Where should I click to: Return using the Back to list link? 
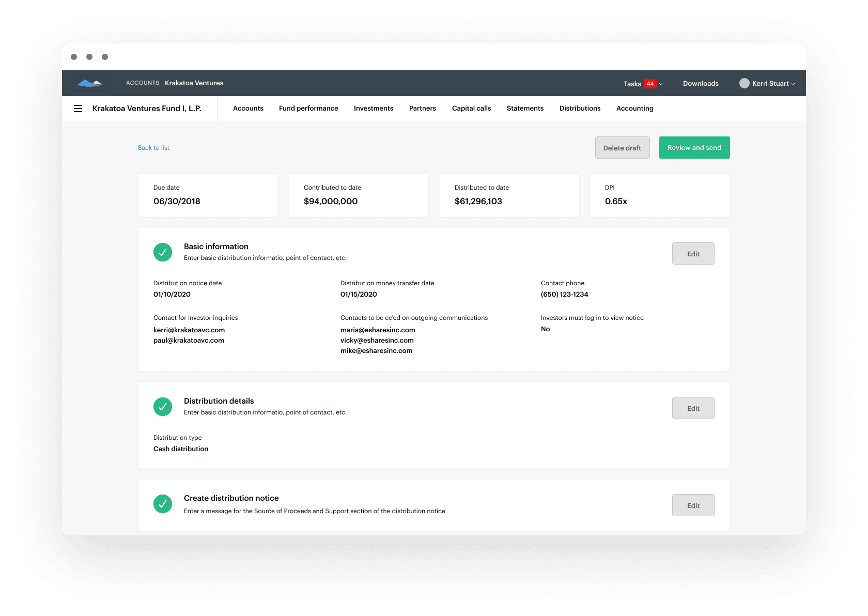[153, 147]
